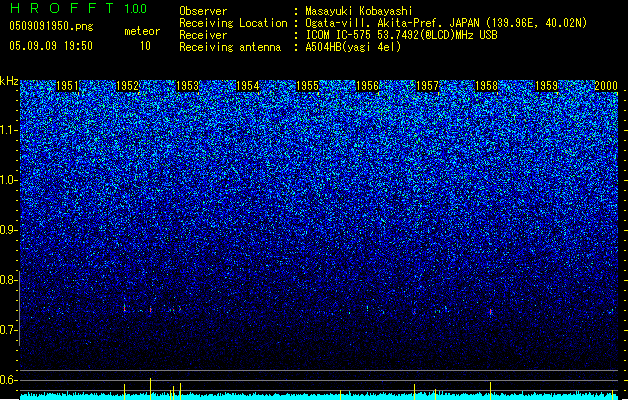Click the 1.0 kHz axis label

pyautogui.click(x=8, y=180)
